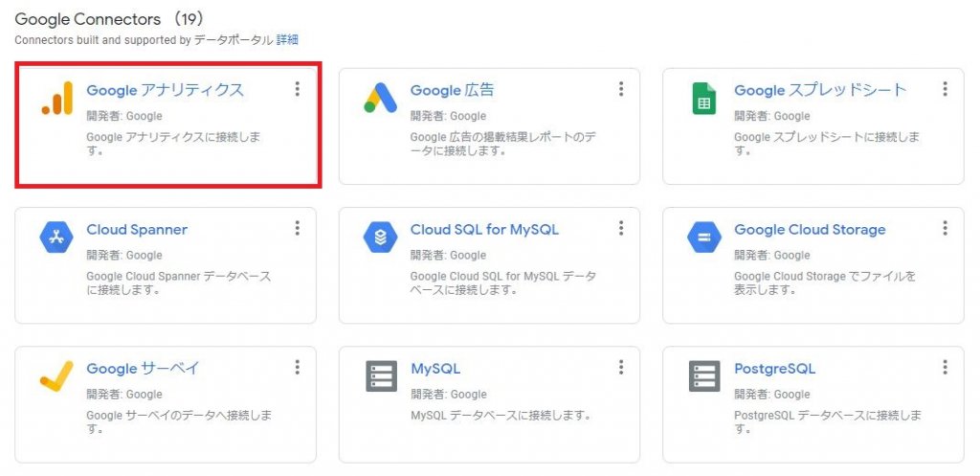
Task: Open three-dot menu for Google サーベイ
Action: (297, 367)
